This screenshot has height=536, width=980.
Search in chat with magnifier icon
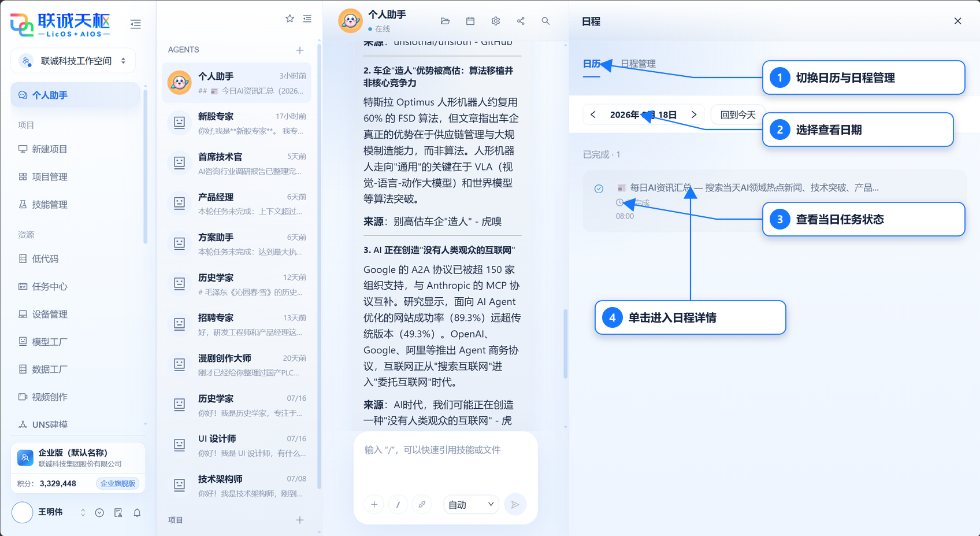(x=545, y=21)
